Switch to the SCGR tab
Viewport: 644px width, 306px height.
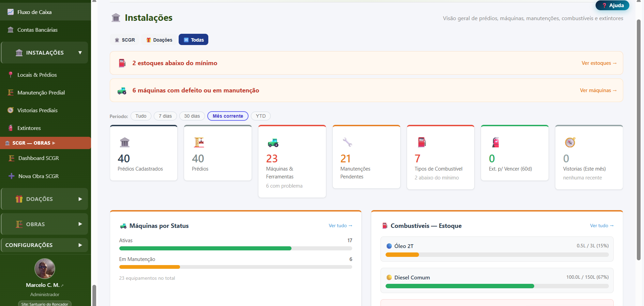point(125,40)
